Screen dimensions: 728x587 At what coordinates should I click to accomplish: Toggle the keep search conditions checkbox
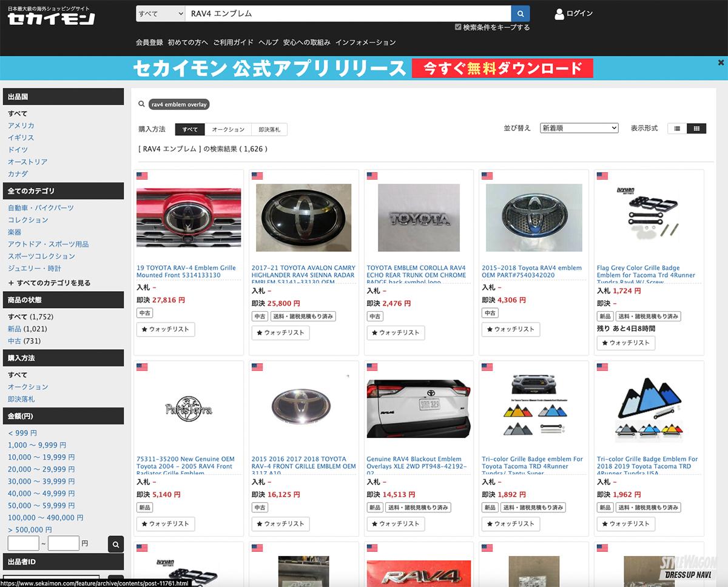[458, 27]
